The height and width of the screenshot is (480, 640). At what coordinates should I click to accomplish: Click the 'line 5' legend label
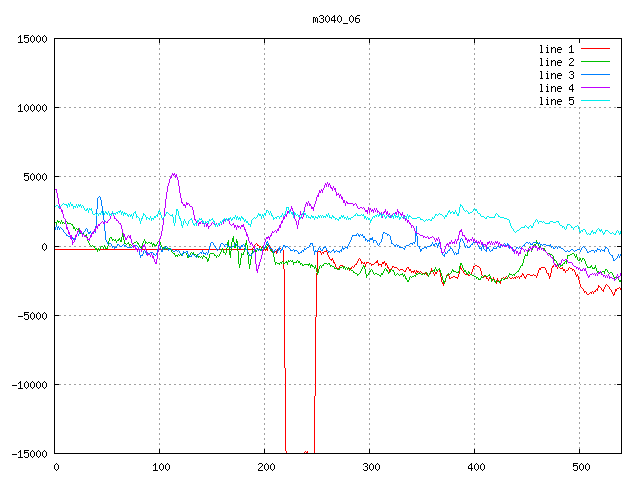click(x=556, y=101)
